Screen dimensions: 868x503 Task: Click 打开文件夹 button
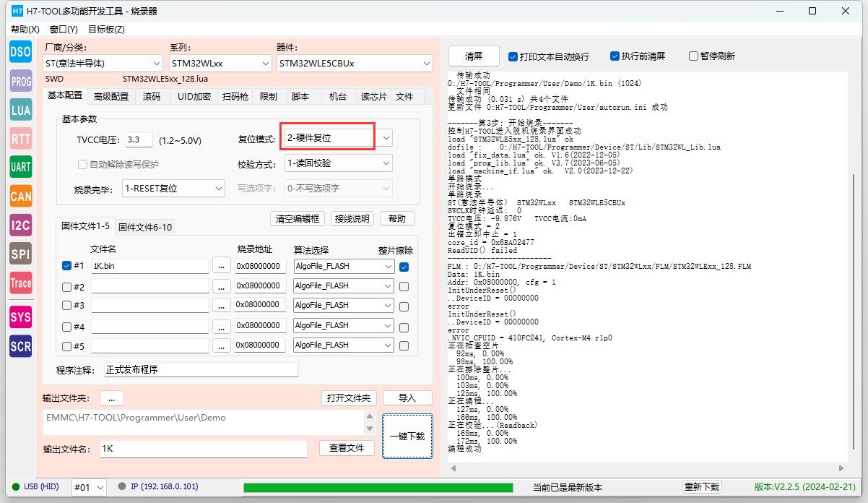coord(349,398)
